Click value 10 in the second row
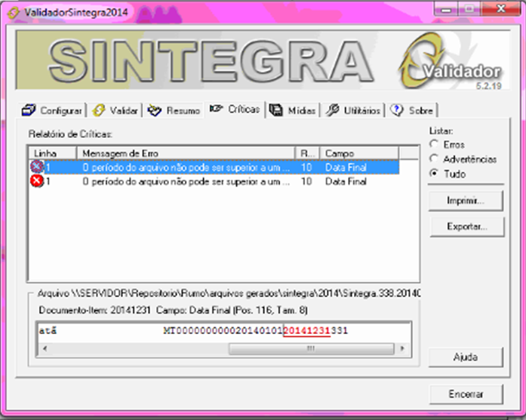The width and height of the screenshot is (526, 420). (x=306, y=181)
